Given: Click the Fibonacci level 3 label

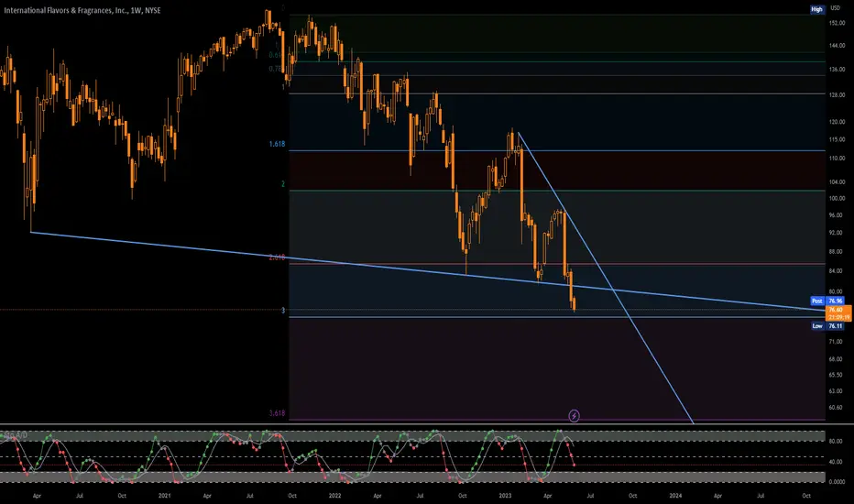Looking at the screenshot, I should 282,311.
